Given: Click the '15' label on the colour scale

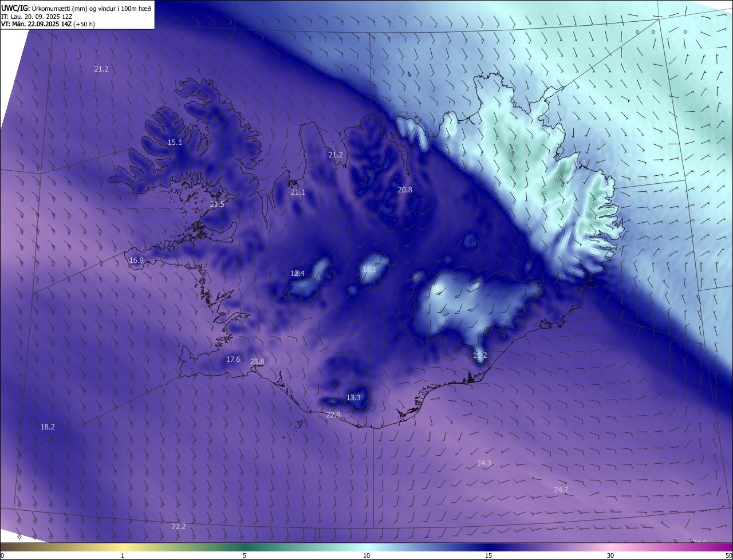Looking at the screenshot, I should tap(488, 555).
